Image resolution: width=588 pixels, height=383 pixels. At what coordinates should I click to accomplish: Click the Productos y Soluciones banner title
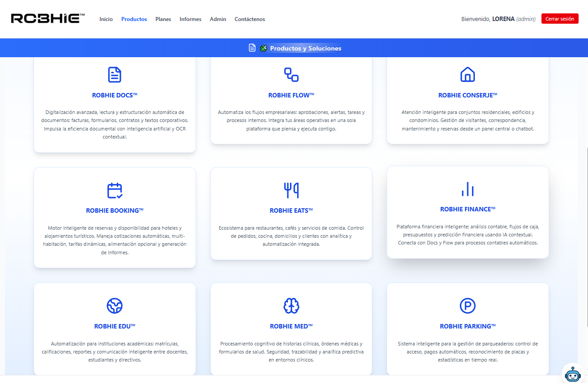coord(306,48)
